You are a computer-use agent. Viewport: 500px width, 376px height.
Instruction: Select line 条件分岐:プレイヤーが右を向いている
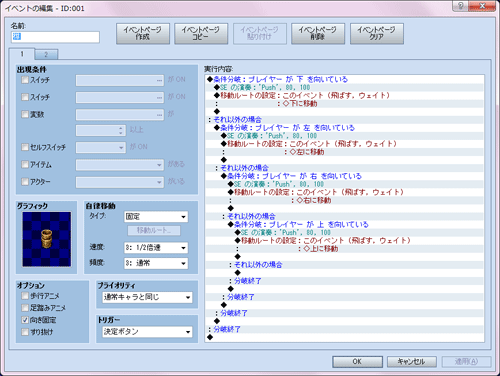pyautogui.click(x=344, y=176)
